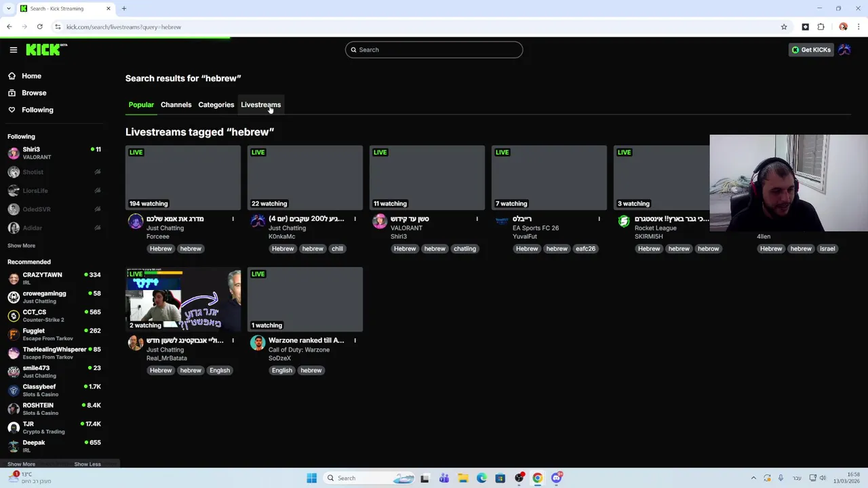868x488 pixels.
Task: Open Rocket League category link
Action: (655, 228)
